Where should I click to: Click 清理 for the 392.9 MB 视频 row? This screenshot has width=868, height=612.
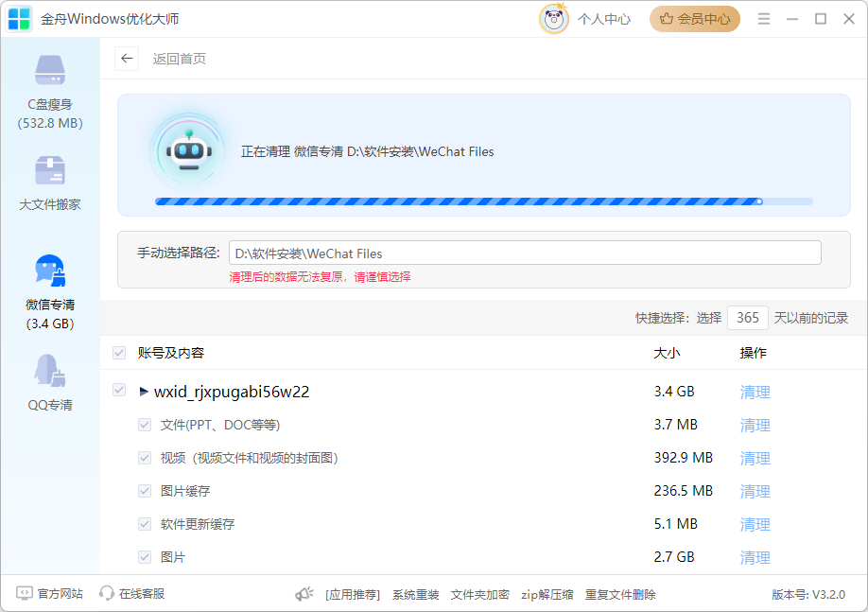pos(755,459)
